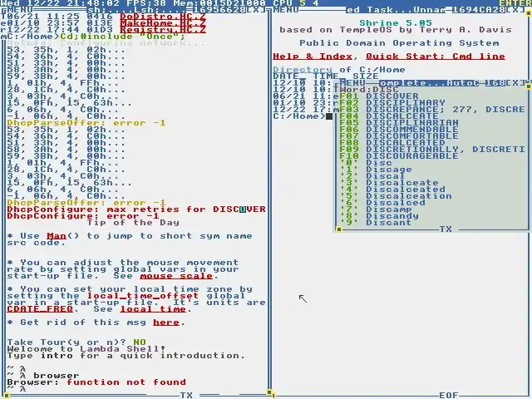Viewport: 532px width, 399px height.
Task: Open the mouse scale link
Action: pyautogui.click(x=176, y=276)
